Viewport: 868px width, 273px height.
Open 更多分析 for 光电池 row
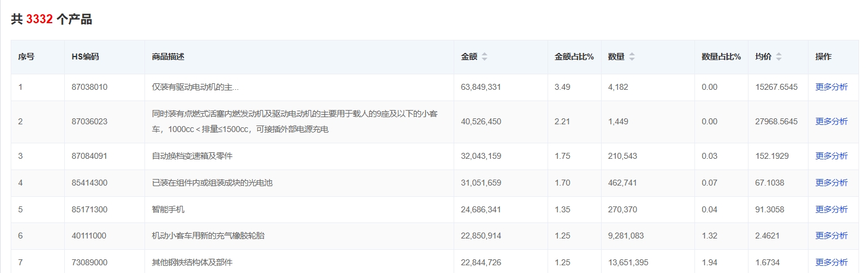point(831,183)
